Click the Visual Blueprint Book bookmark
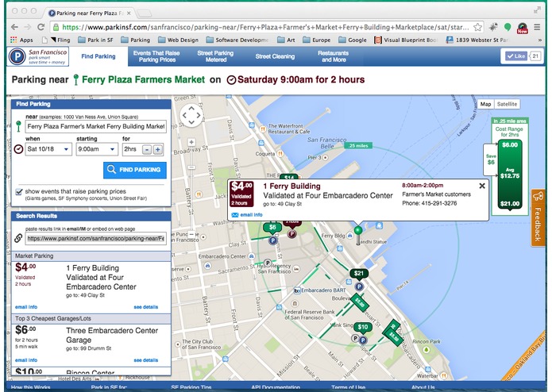Viewport: 552px width, 392px height. coord(406,40)
